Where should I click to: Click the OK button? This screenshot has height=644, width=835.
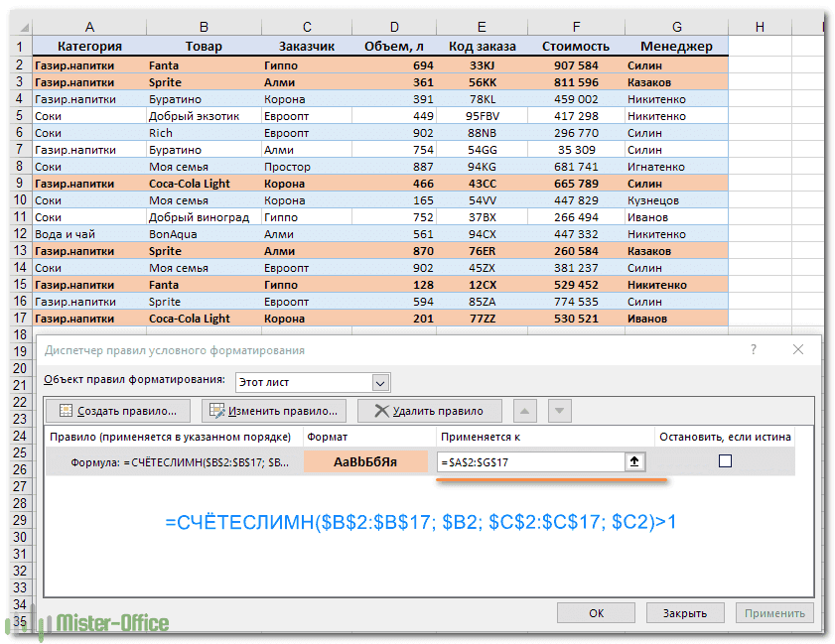tap(596, 613)
